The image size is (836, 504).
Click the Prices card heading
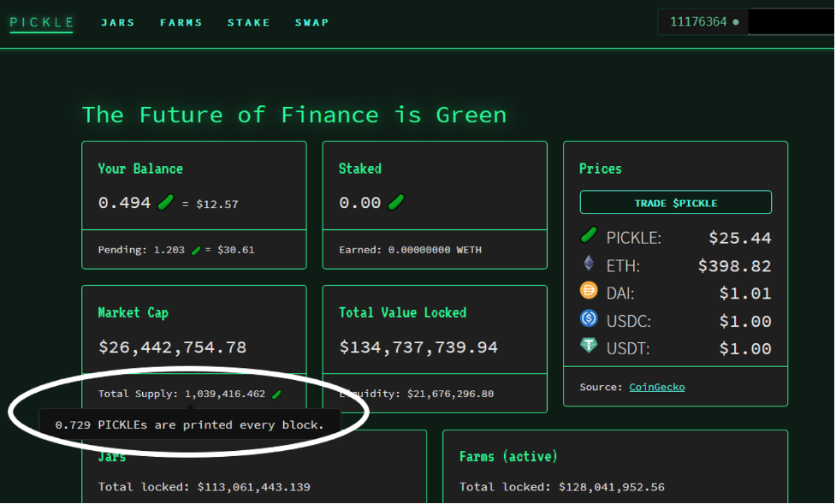tap(601, 169)
